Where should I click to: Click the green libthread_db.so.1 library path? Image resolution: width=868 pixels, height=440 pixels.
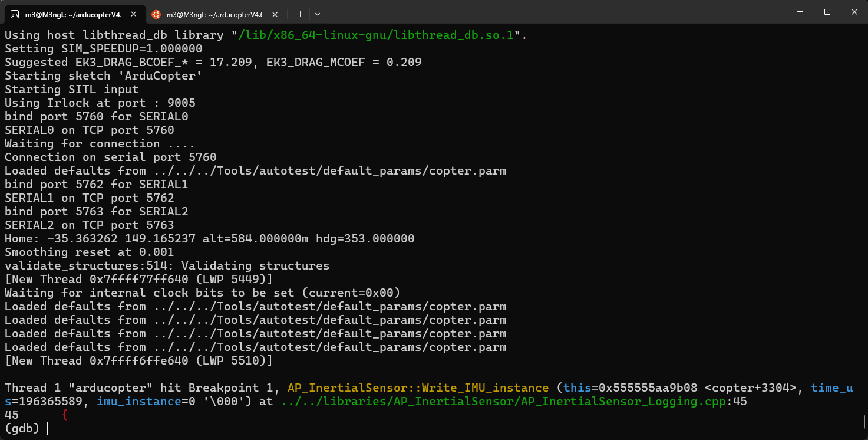point(376,35)
